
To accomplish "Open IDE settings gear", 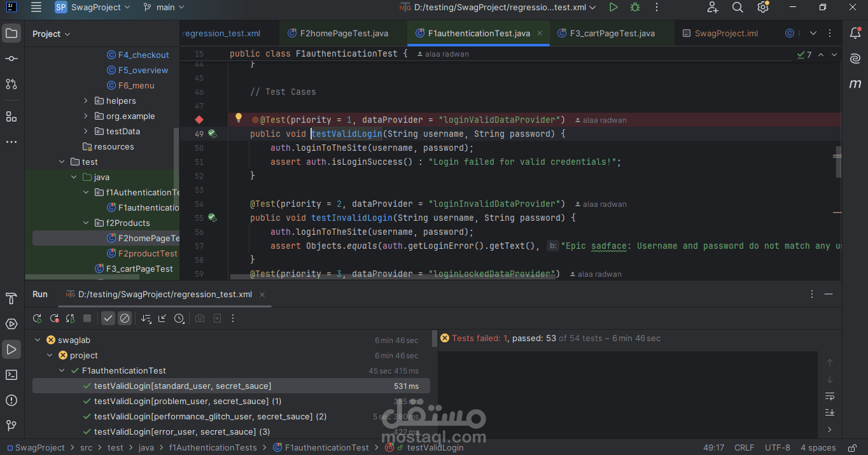I will click(763, 8).
